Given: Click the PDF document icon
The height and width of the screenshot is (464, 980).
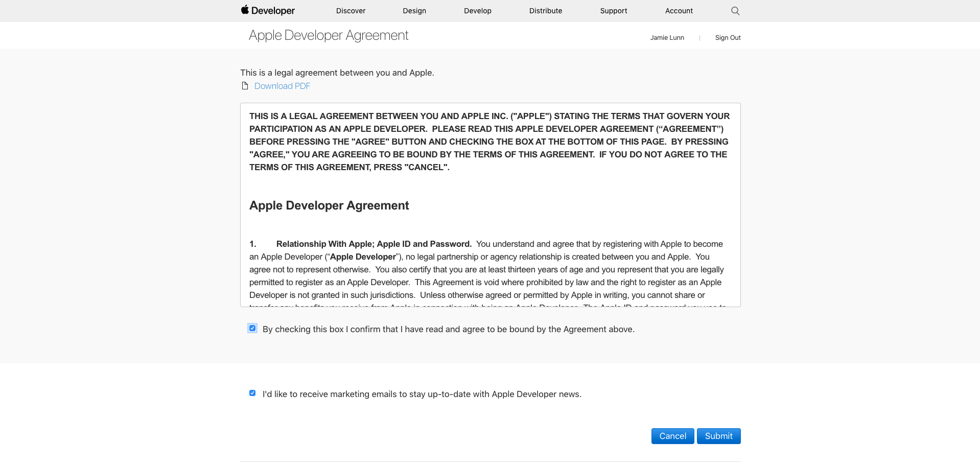Looking at the screenshot, I should 245,86.
